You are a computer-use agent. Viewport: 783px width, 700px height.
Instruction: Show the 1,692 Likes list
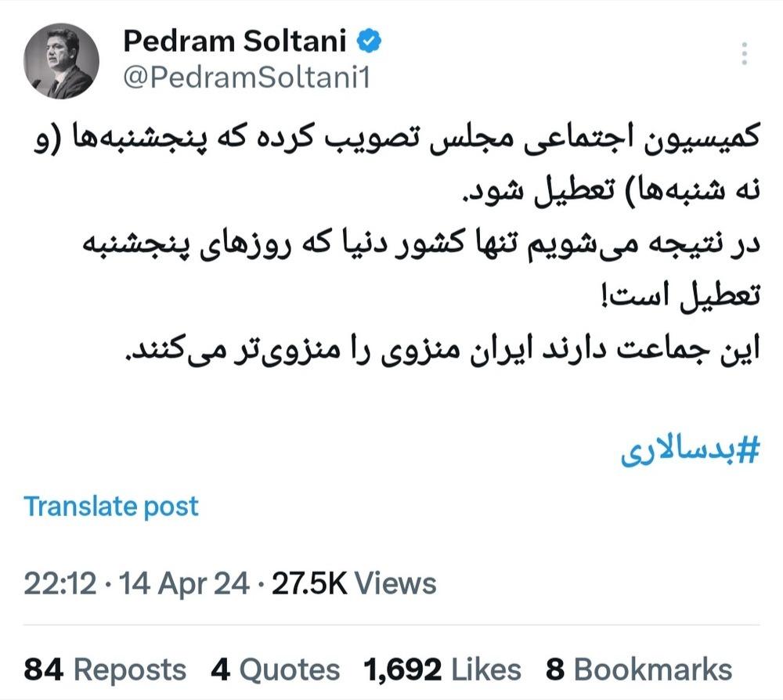pyautogui.click(x=442, y=669)
